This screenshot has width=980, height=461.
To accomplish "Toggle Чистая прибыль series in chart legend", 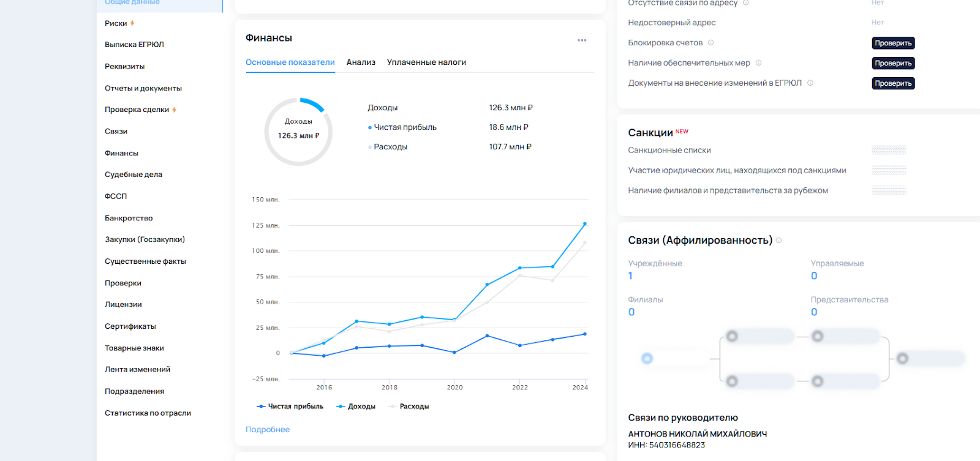I will click(x=290, y=407).
